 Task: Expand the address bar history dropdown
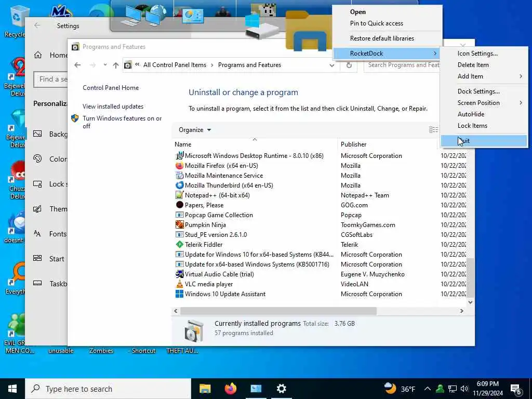click(x=332, y=65)
